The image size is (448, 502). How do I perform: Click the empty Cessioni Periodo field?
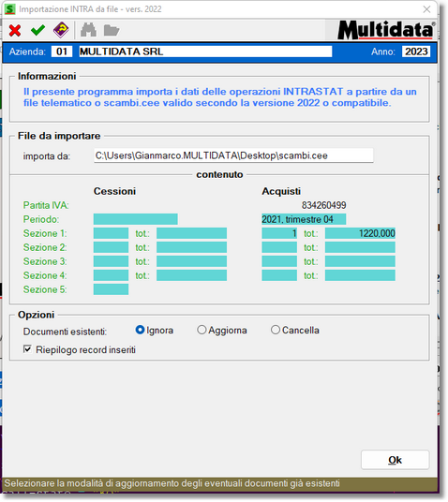tap(136, 219)
